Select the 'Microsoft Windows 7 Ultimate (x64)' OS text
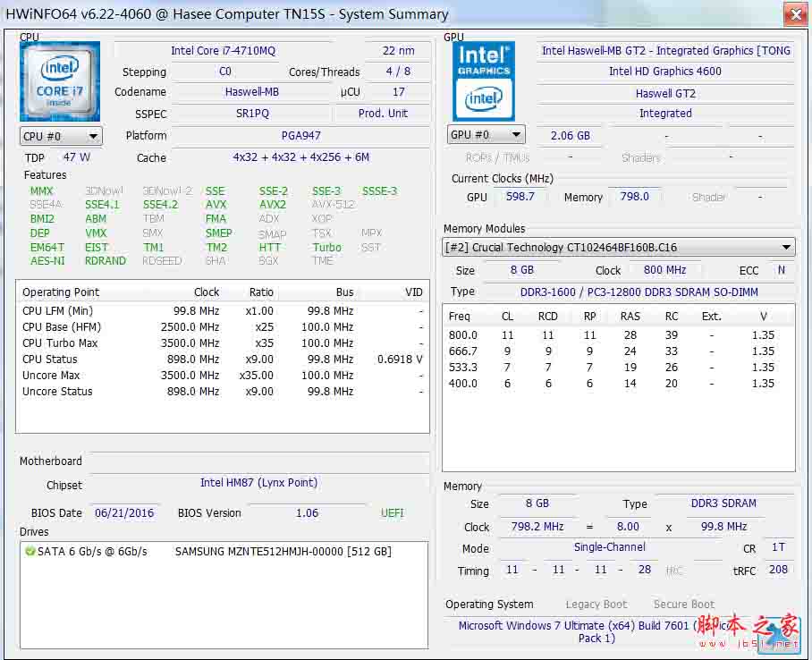The width and height of the screenshot is (812, 660). 546,625
